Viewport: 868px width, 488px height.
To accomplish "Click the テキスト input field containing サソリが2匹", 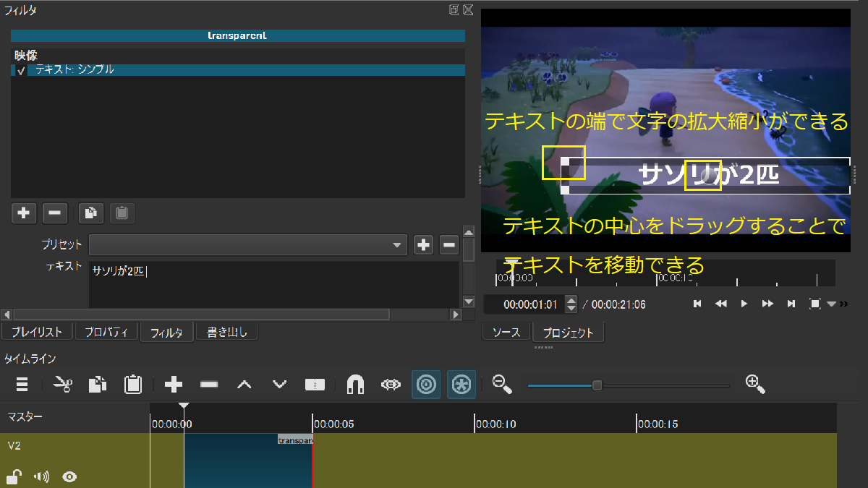I will click(275, 282).
